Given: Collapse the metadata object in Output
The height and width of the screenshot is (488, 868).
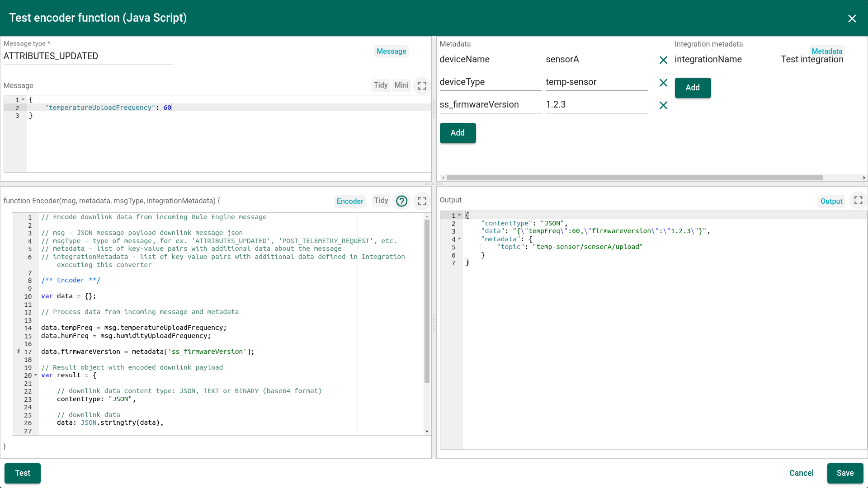Looking at the screenshot, I should [459, 239].
